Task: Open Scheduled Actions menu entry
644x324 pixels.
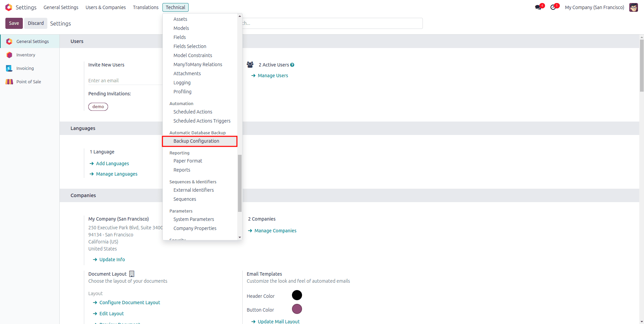Action: click(x=193, y=112)
